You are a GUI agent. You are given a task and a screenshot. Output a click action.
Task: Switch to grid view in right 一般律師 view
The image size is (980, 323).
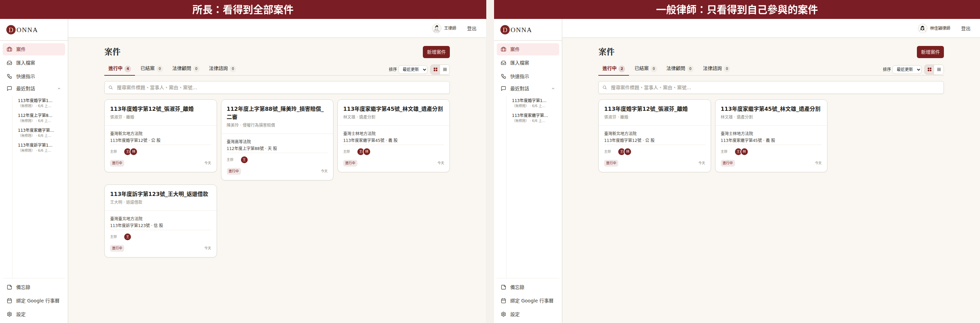pyautogui.click(x=929, y=69)
